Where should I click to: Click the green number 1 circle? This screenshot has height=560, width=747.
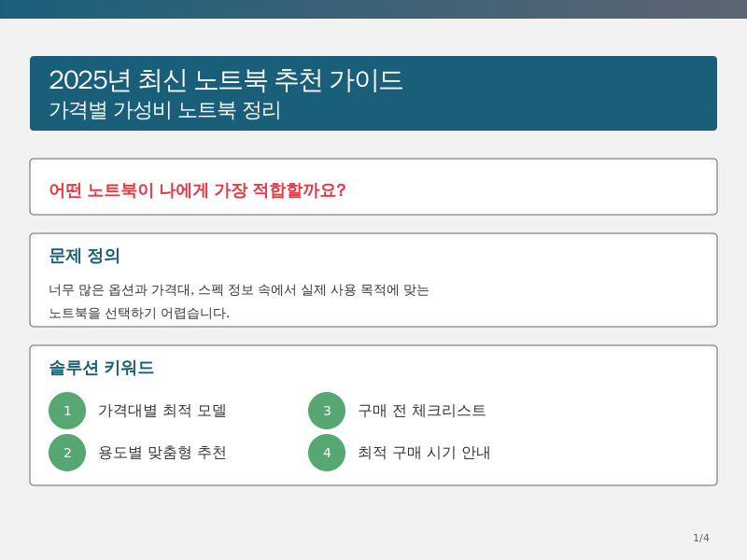point(67,411)
